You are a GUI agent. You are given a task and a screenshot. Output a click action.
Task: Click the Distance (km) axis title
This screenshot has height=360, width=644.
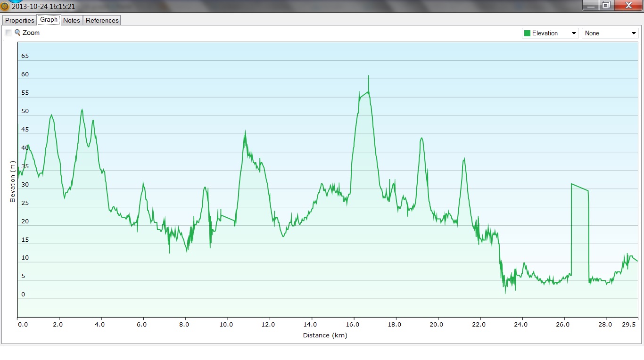[x=325, y=335]
